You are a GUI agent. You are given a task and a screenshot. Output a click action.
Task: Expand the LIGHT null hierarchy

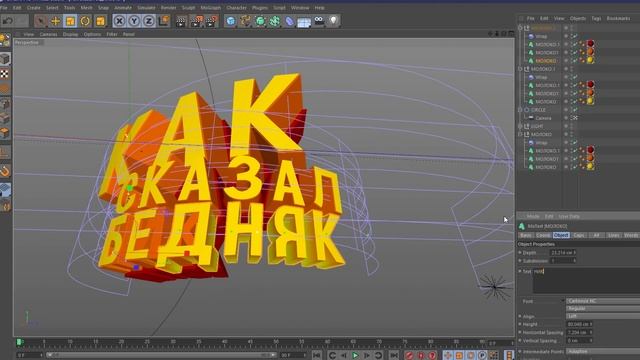point(520,126)
